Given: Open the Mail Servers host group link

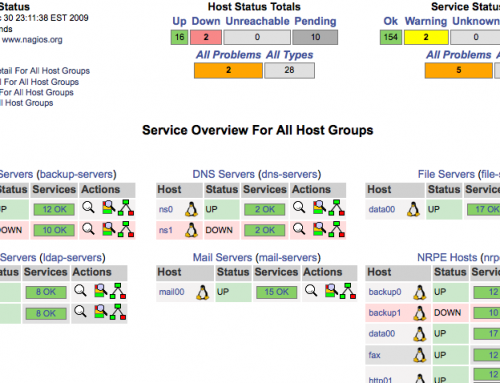Looking at the screenshot, I should [222, 257].
